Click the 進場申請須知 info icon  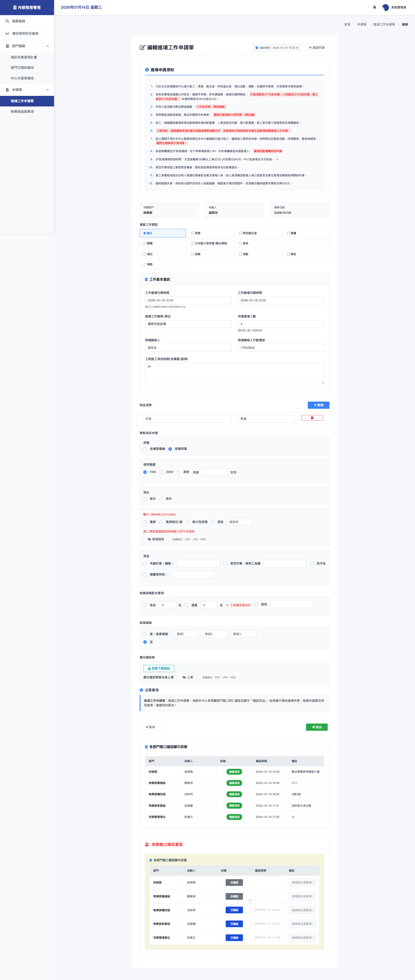tap(147, 70)
